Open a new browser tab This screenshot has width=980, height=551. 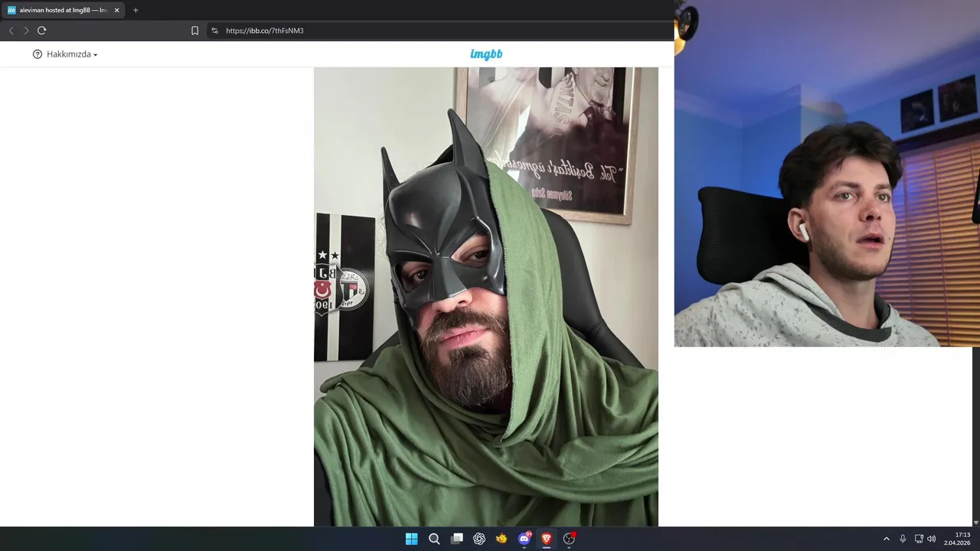tap(136, 10)
